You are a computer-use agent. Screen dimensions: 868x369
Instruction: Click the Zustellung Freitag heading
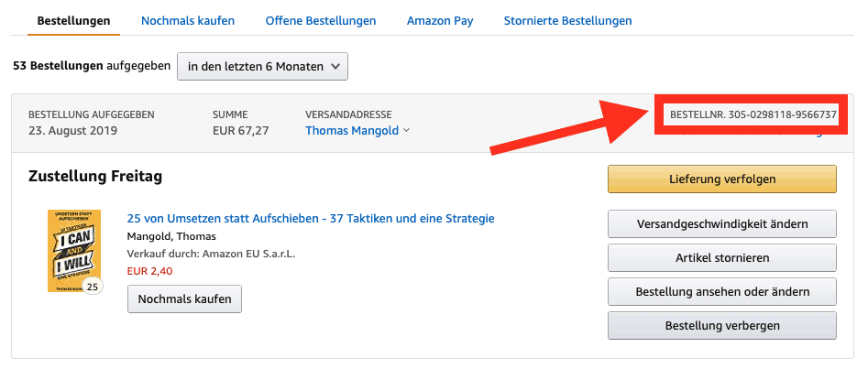click(x=94, y=177)
